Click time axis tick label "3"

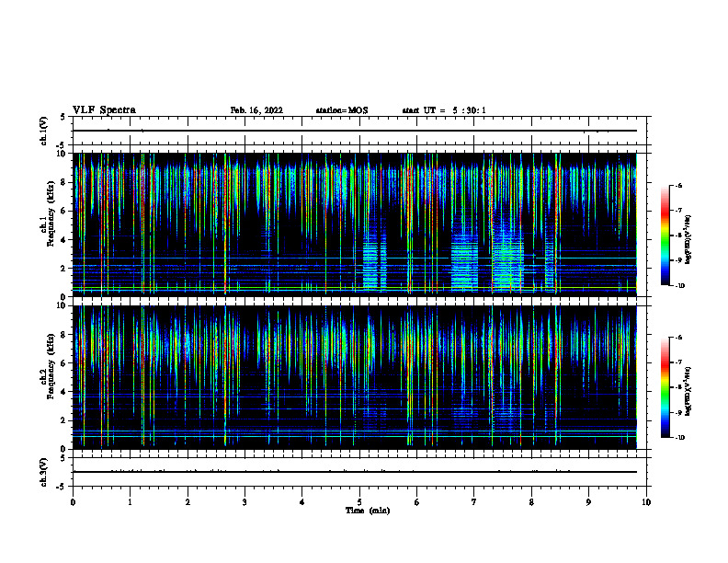pos(245,502)
